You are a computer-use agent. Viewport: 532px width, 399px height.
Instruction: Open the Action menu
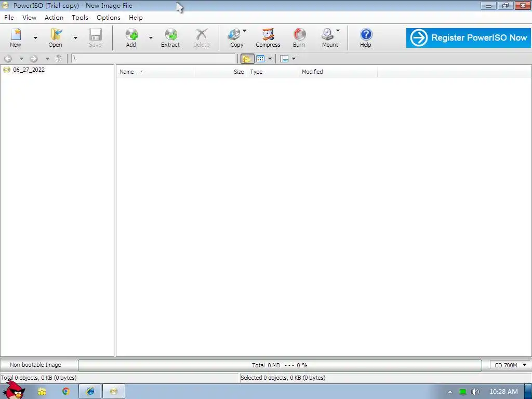54,18
